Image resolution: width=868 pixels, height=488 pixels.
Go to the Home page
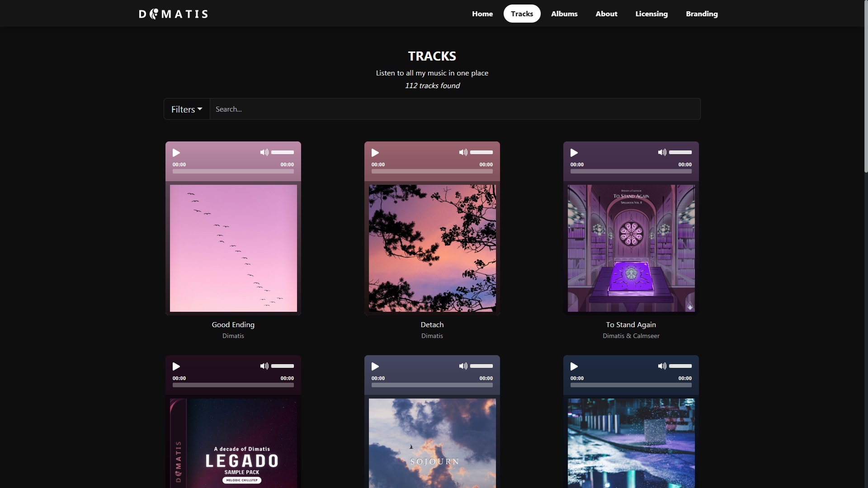(482, 14)
